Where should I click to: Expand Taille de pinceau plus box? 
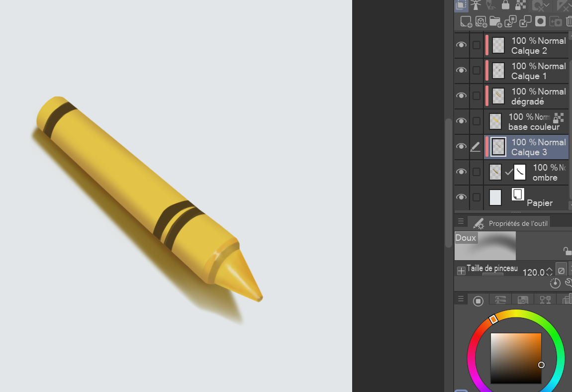point(461,271)
